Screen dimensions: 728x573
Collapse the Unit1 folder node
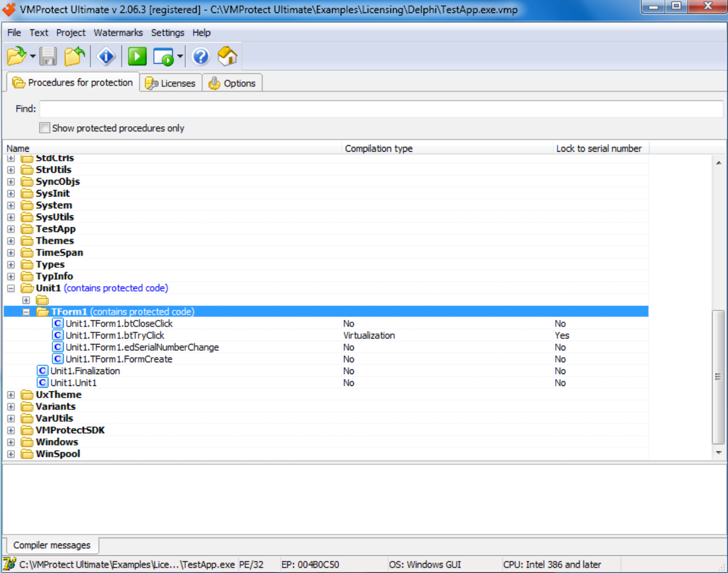[11, 288]
